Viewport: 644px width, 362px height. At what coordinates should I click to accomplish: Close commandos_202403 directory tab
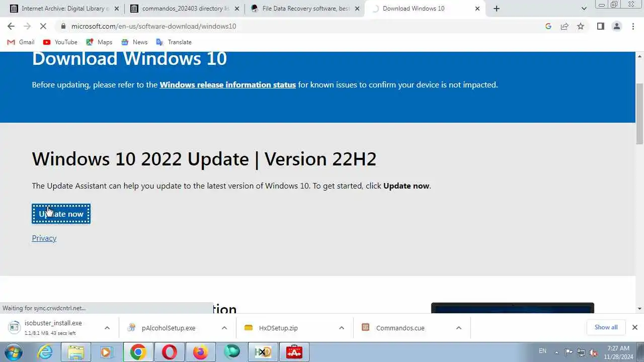[237, 9]
